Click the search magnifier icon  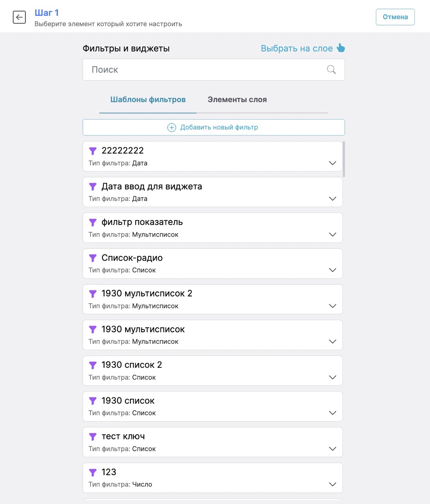point(331,70)
